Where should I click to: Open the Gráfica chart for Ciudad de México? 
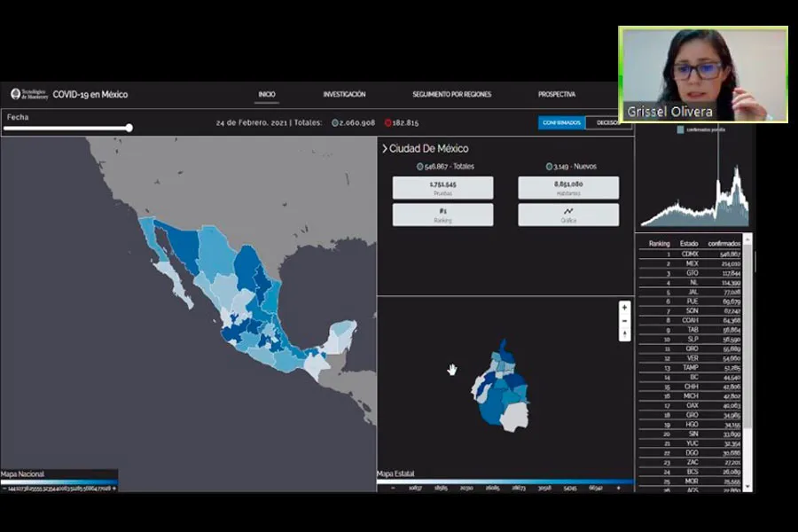coord(567,215)
